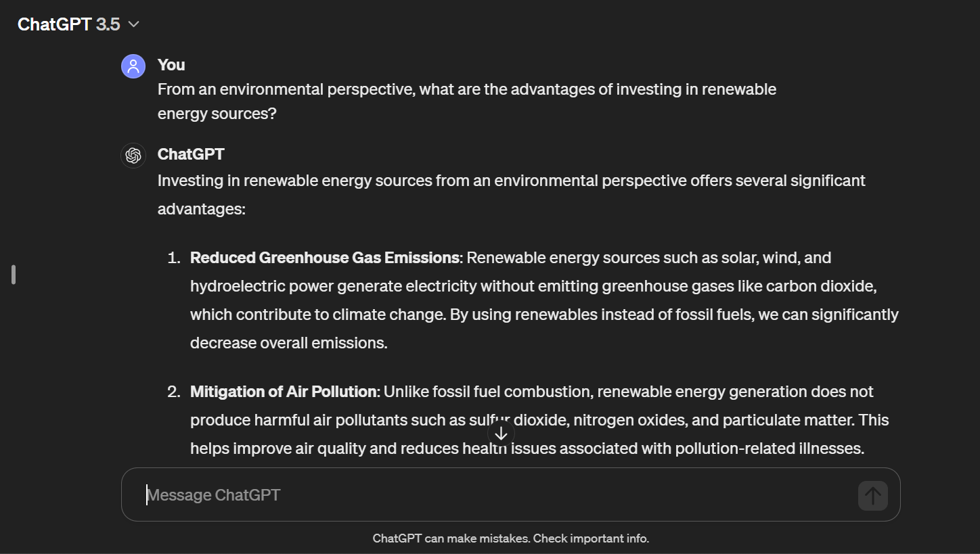
Task: Click the "You" sender name
Action: pyautogui.click(x=171, y=65)
